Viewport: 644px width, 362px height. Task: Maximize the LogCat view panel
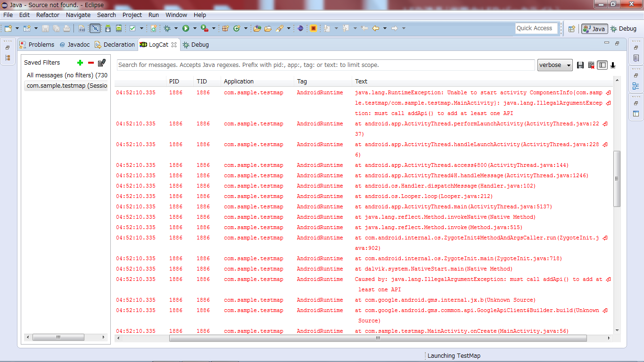pos(617,43)
